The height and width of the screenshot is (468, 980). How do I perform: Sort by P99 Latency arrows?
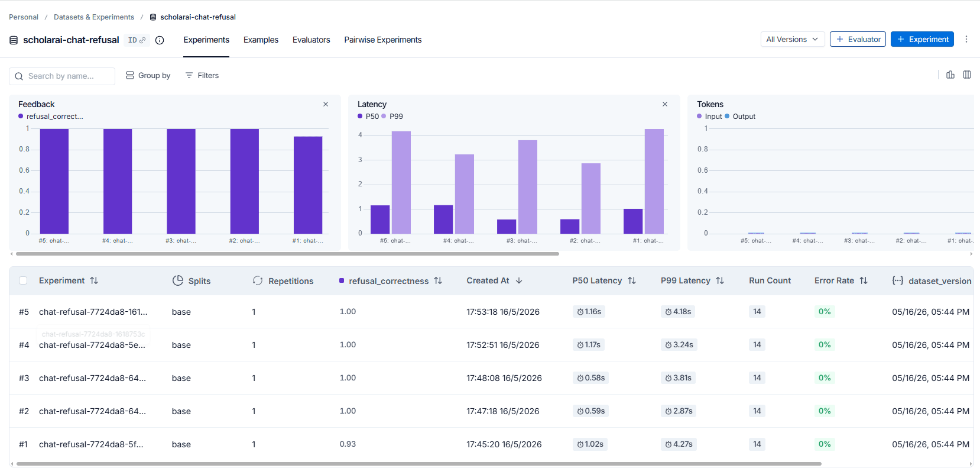(720, 280)
